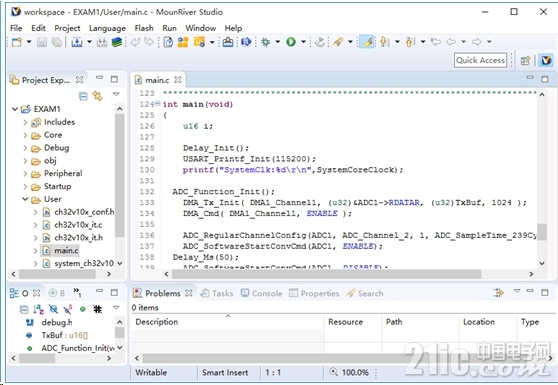Switch to the Console tab
The width and height of the screenshot is (558, 385).
(x=262, y=294)
